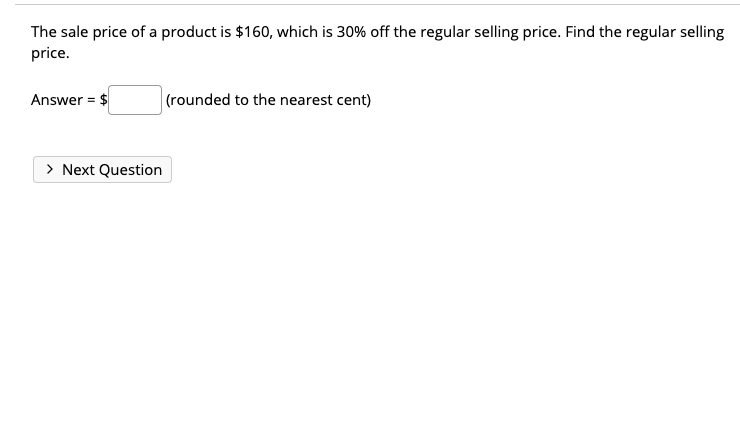Image resolution: width=740 pixels, height=441 pixels.
Task: Click "The" at the start of the question
Action: [44, 32]
